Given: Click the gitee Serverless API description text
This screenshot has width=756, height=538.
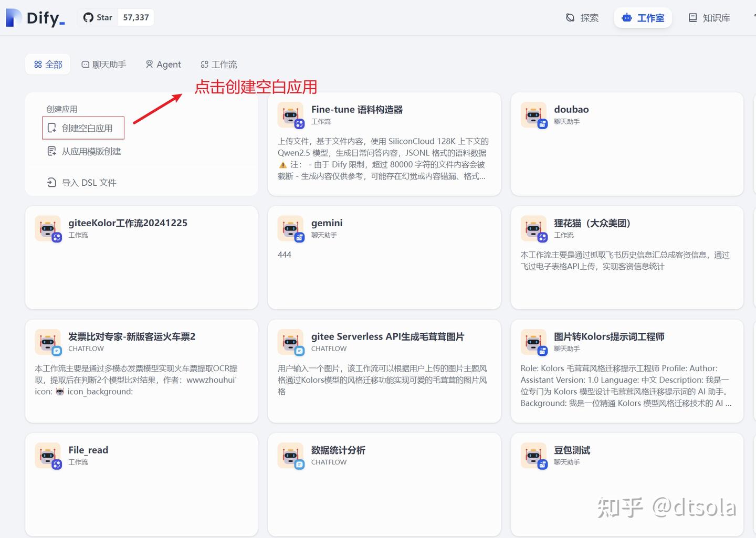Looking at the screenshot, I should click(382, 380).
